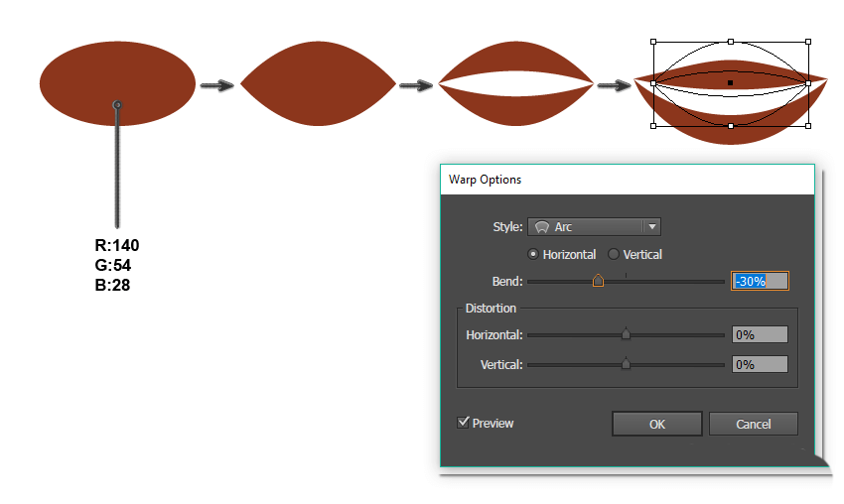Open the Style dropdown arrow

pyautogui.click(x=651, y=227)
